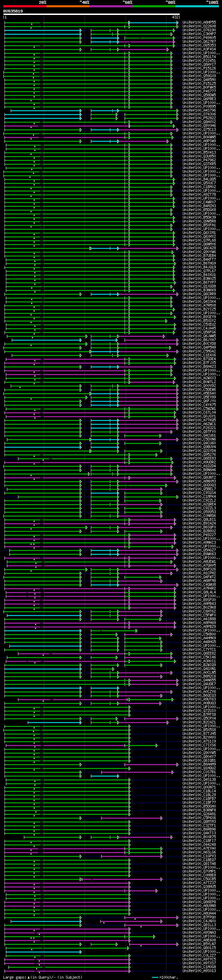Viewport: 222px width, 980px height.
Task: Open hit UniRef100_A8HP55
Action: click(x=199, y=23)
